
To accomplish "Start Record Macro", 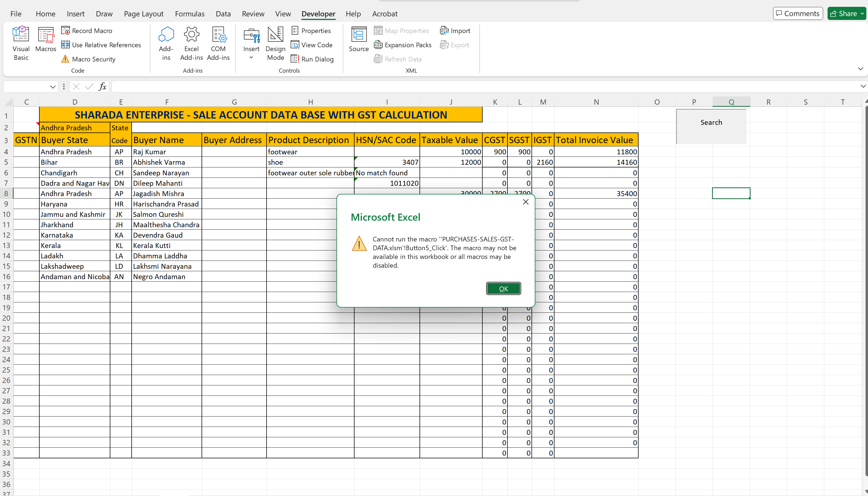I will 87,31.
